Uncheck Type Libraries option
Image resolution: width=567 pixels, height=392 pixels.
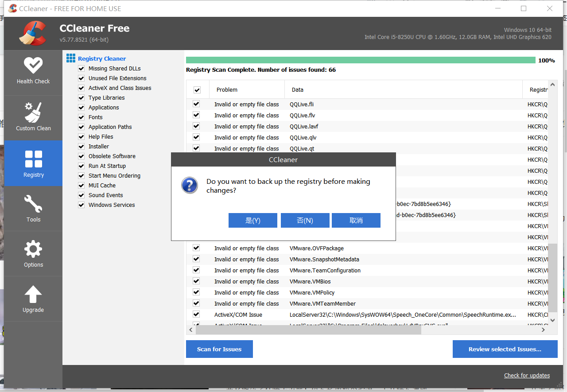(x=81, y=98)
